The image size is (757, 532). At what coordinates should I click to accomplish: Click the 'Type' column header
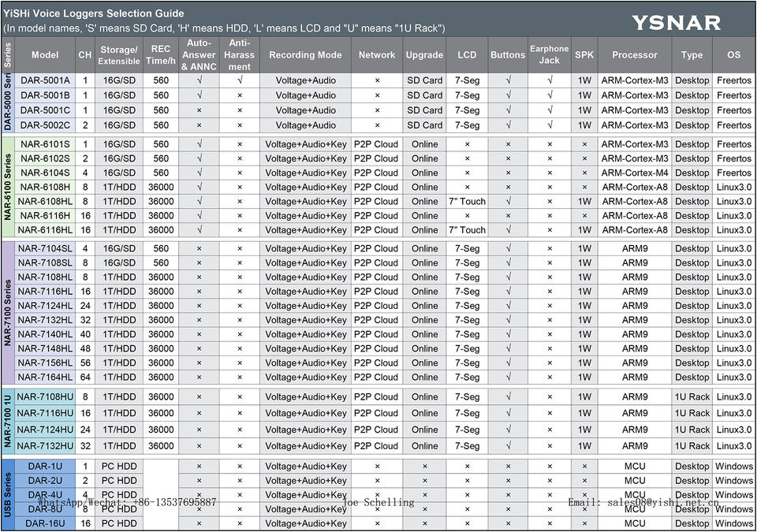point(692,55)
